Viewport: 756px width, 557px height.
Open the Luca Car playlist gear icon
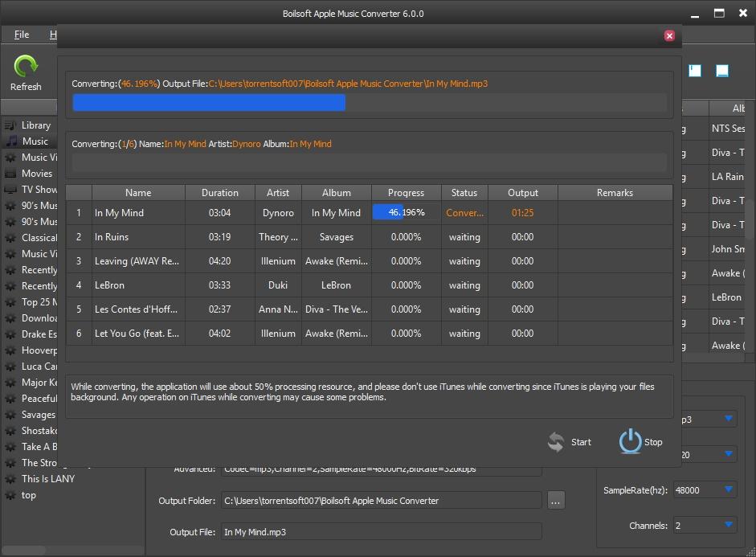(10, 367)
